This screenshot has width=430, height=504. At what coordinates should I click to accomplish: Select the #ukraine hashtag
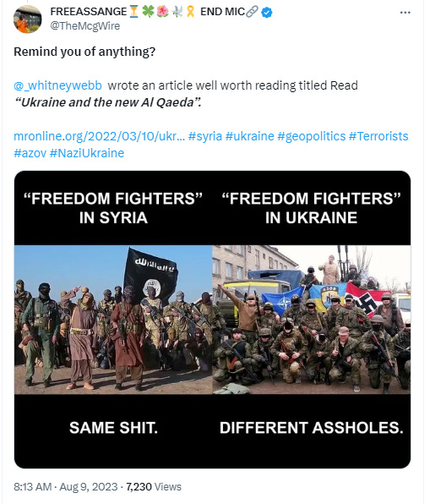click(x=250, y=136)
